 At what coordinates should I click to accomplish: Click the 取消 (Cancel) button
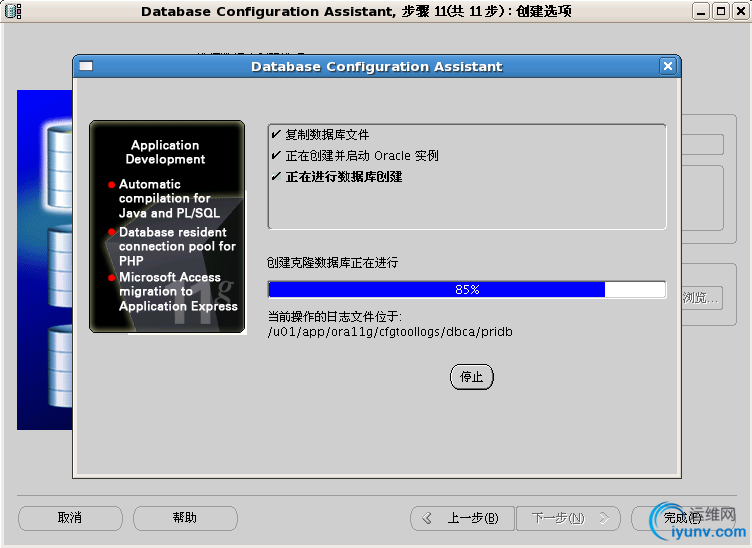70,518
